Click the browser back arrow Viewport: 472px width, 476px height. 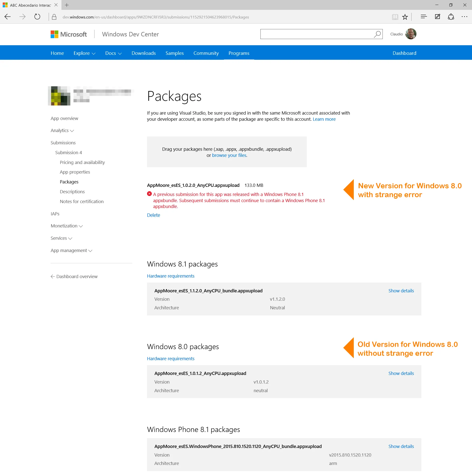tap(8, 17)
